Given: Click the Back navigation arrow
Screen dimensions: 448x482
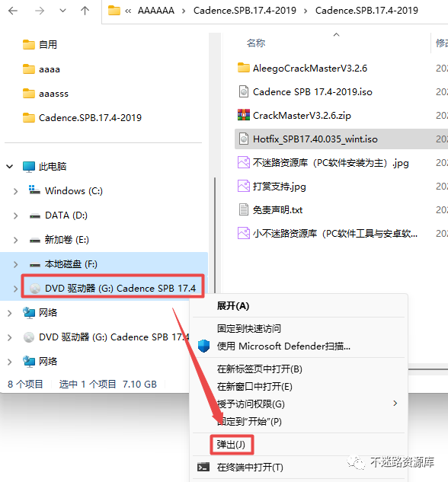Looking at the screenshot, I should 13,11.
